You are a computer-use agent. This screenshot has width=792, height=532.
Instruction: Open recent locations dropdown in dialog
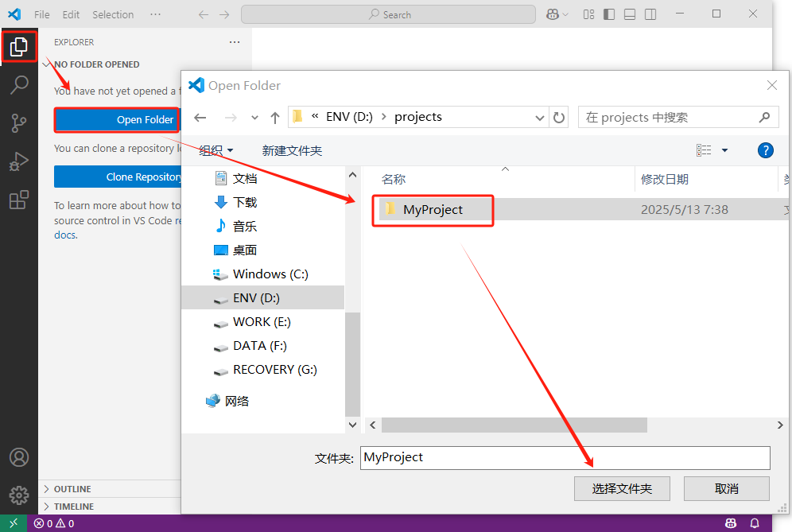click(254, 118)
